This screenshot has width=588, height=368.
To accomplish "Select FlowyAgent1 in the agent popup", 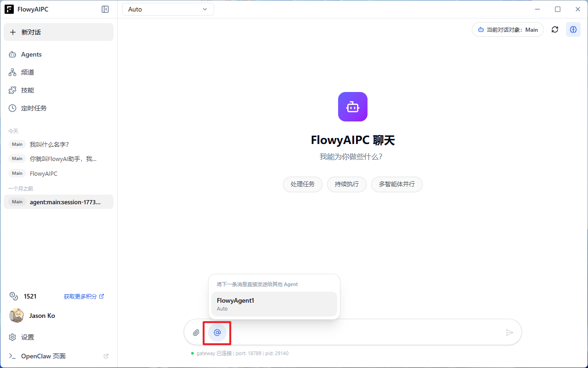I will (274, 304).
